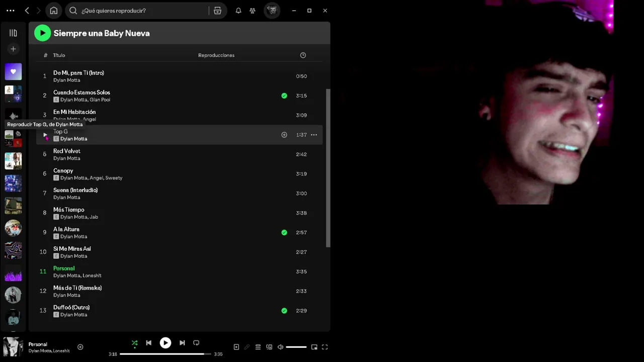Open the play queue

coord(258,347)
